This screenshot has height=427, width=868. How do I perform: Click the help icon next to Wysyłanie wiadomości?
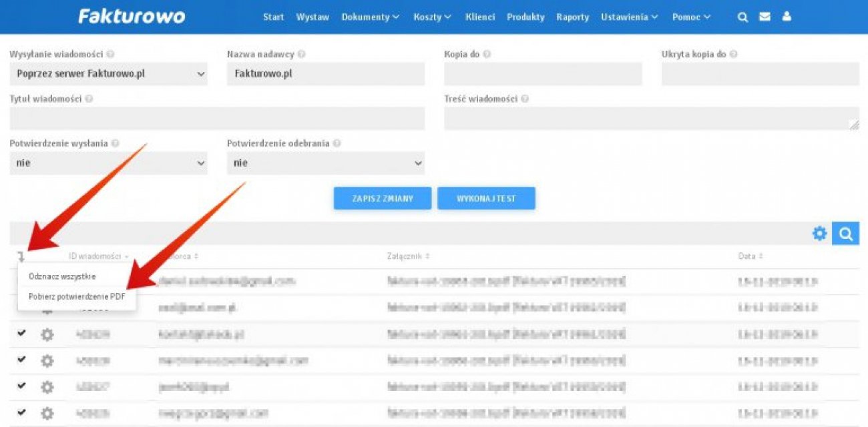(110, 55)
